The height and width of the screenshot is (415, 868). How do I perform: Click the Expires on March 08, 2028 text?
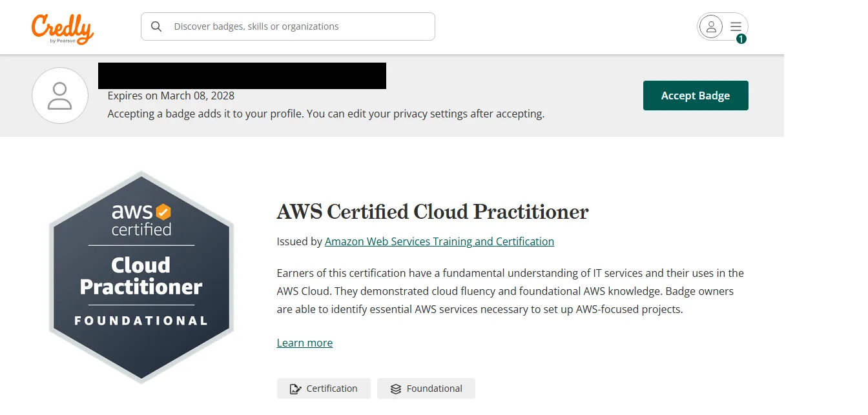click(170, 96)
